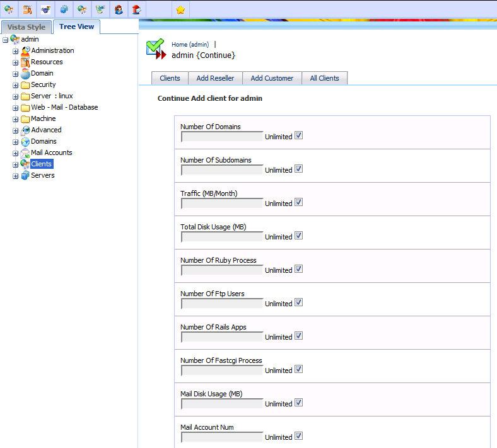Click the red mailbox toolbar icon
The image size is (497, 448).
point(137,9)
